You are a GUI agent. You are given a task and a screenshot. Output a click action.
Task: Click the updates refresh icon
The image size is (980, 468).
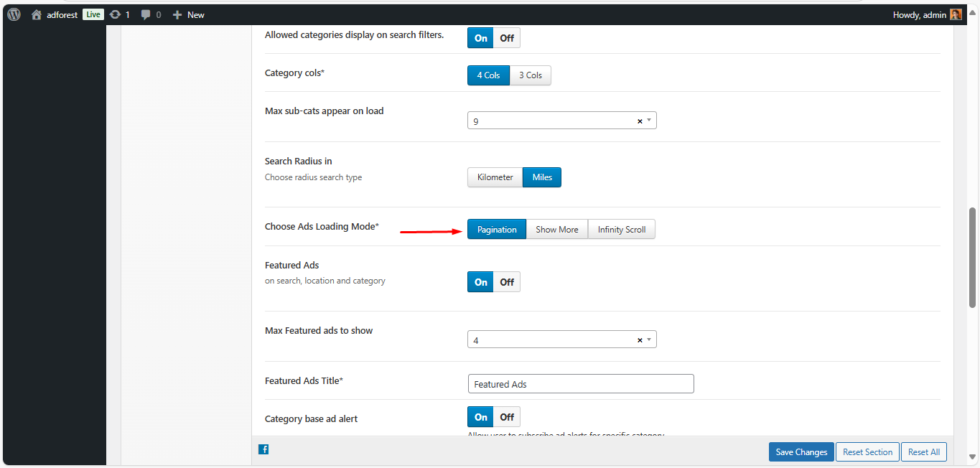(x=115, y=14)
